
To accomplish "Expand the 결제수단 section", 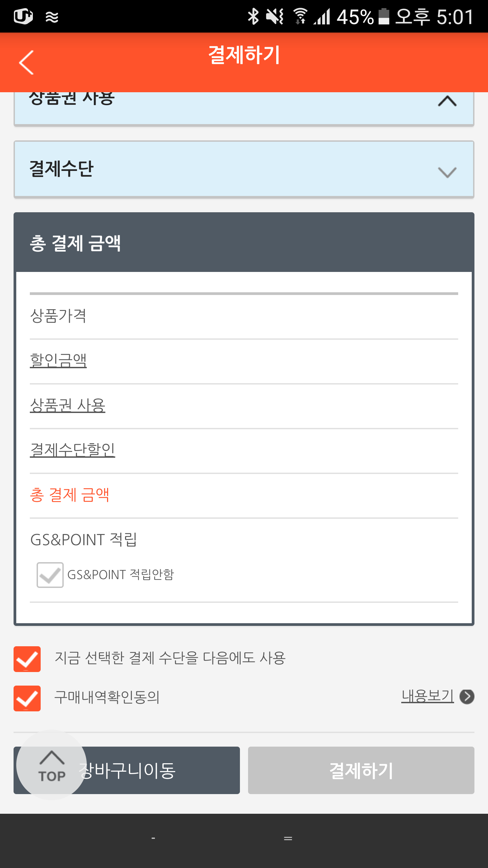I will (x=447, y=172).
